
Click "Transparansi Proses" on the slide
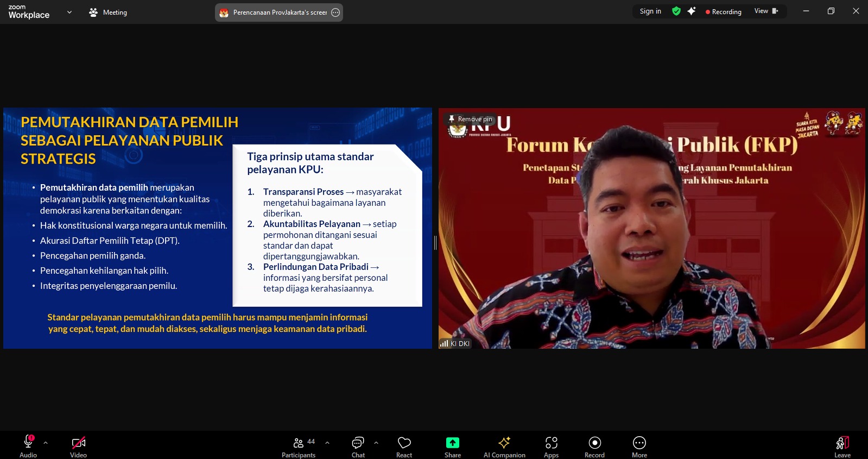tap(303, 192)
